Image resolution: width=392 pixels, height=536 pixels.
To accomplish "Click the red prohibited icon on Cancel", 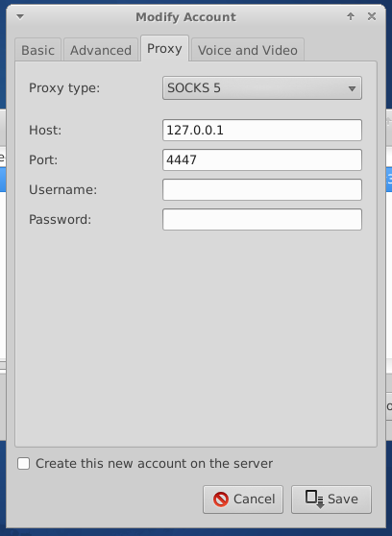I will 221,499.
